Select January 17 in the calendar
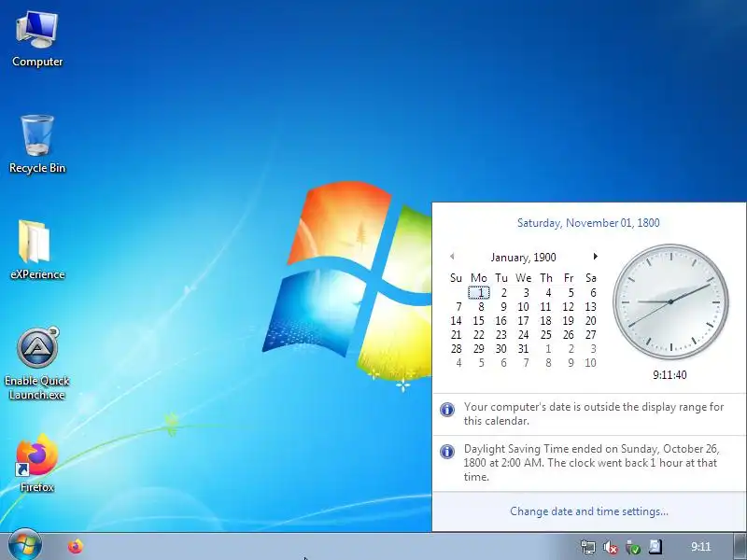 pyautogui.click(x=524, y=321)
